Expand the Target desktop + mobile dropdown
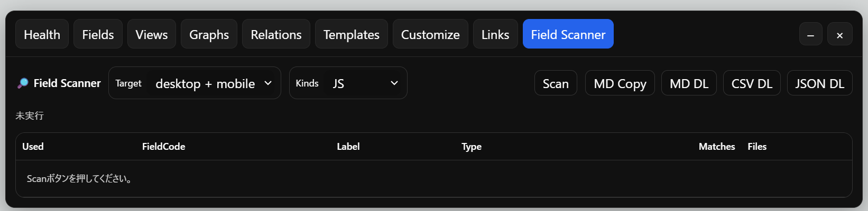 click(213, 83)
